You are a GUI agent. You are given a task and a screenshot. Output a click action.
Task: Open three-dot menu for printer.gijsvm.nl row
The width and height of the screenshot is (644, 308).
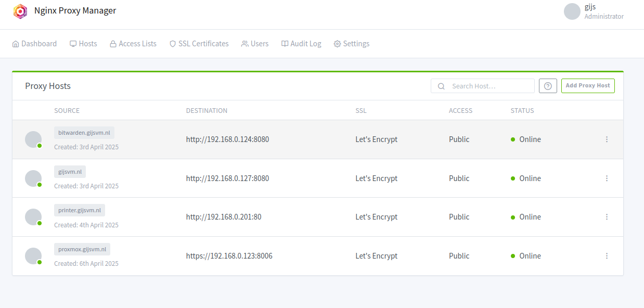607,217
